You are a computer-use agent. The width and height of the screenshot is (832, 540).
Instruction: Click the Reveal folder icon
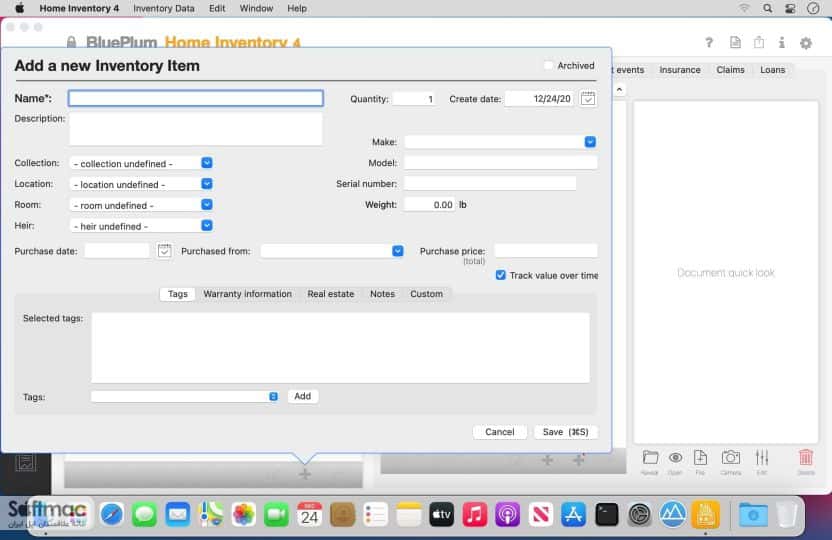(650, 457)
